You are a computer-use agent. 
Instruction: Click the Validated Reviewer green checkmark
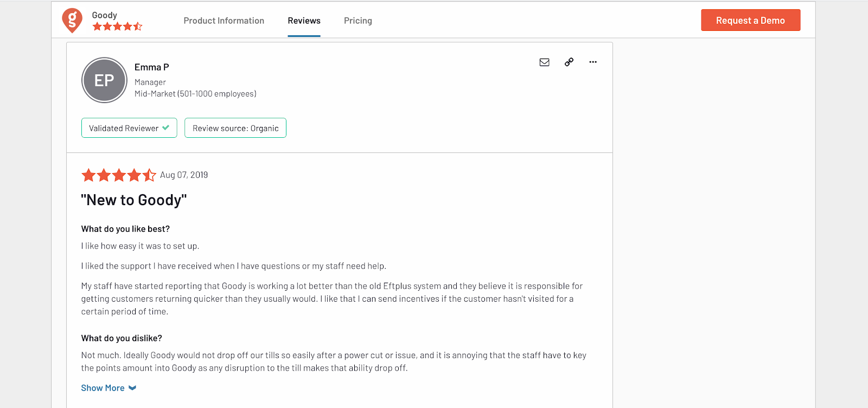click(x=165, y=128)
